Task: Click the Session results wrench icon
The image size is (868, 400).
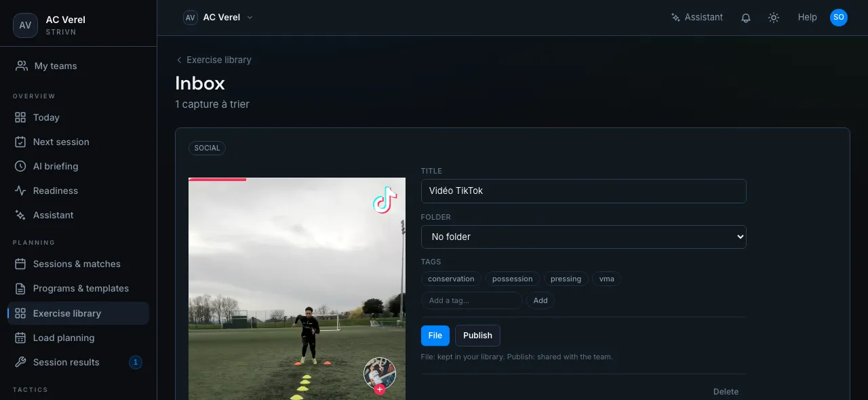Action: tap(20, 362)
